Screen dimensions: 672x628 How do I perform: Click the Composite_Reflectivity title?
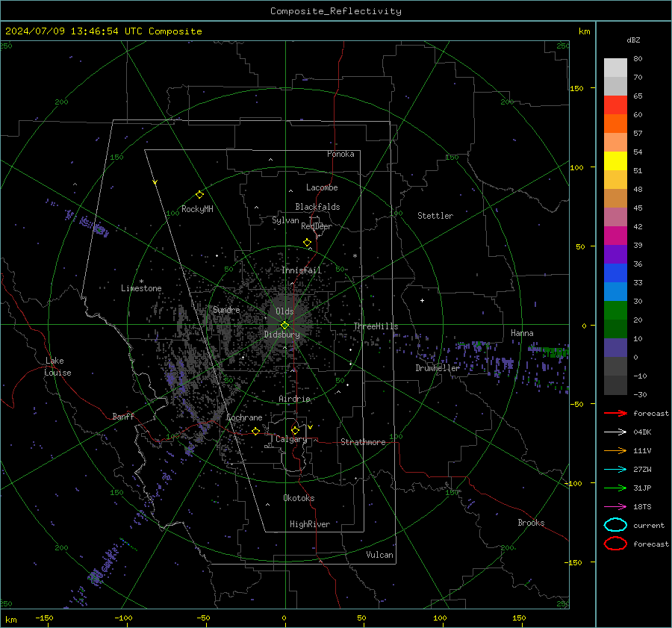tap(336, 11)
